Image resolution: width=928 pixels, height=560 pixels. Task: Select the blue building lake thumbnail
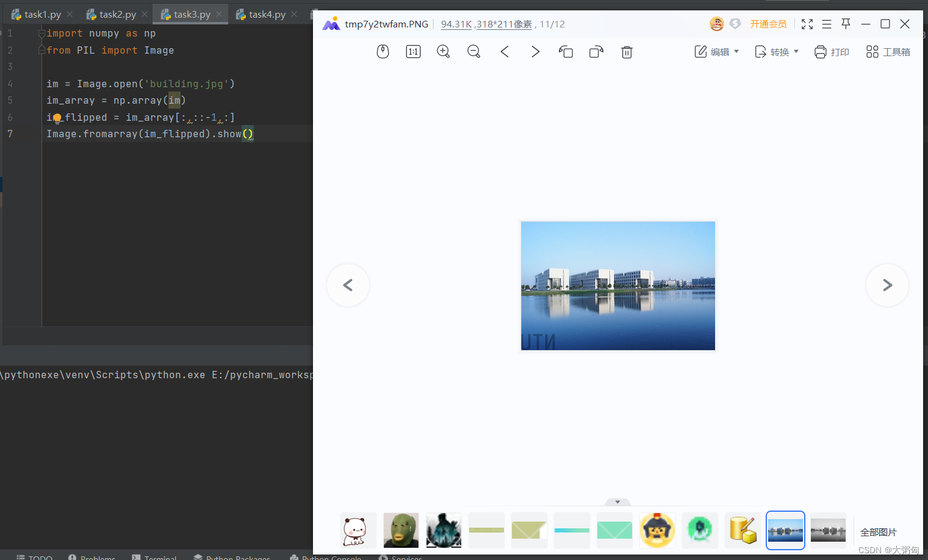pos(785,530)
